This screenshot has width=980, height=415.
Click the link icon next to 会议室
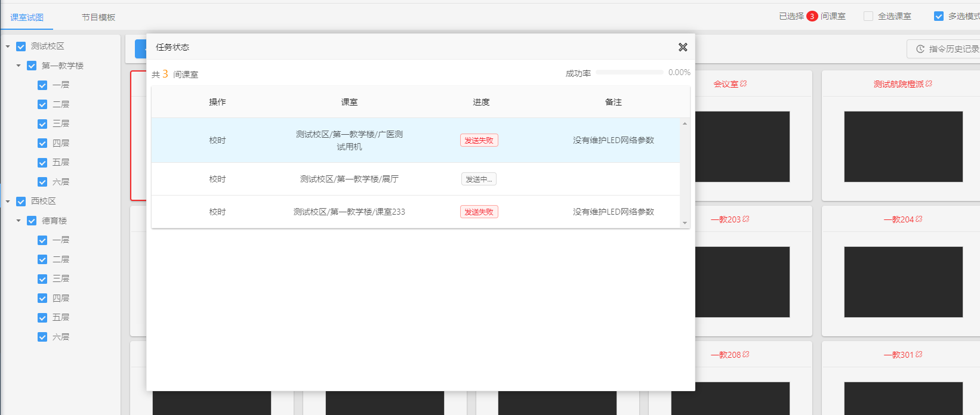(744, 84)
